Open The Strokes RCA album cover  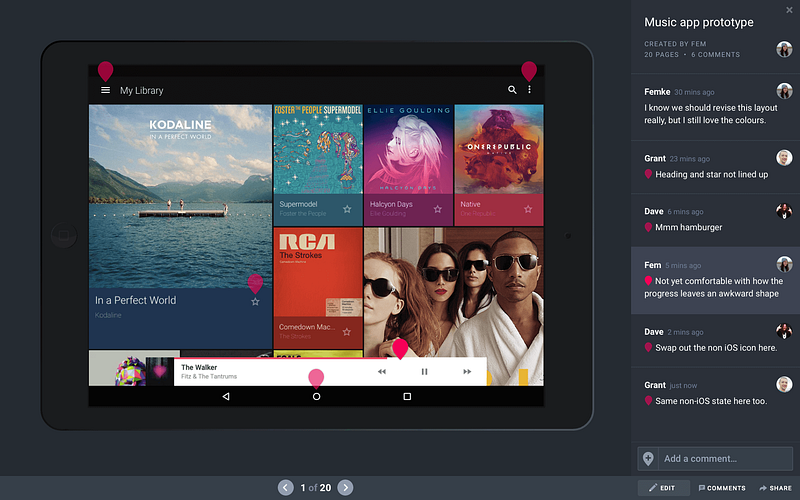pos(318,272)
